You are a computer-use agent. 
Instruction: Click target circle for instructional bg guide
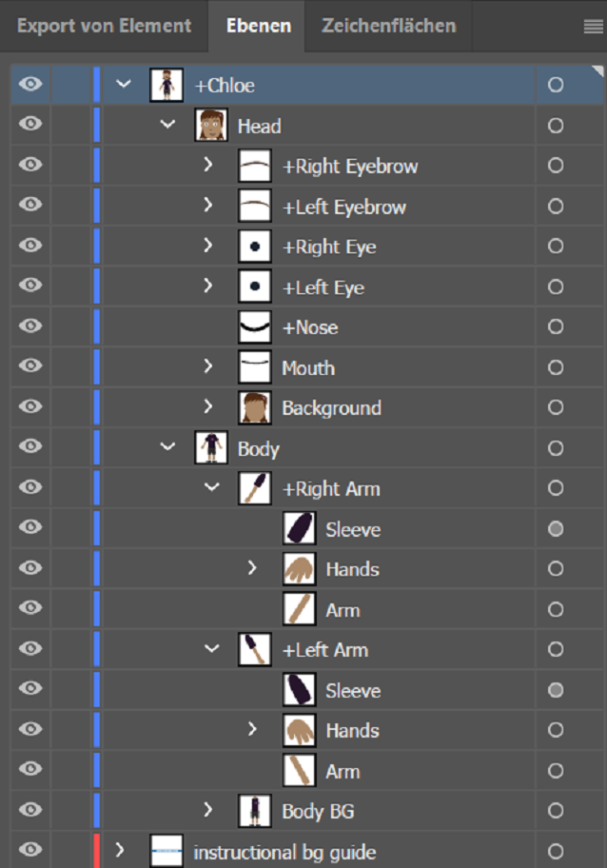pyautogui.click(x=556, y=851)
